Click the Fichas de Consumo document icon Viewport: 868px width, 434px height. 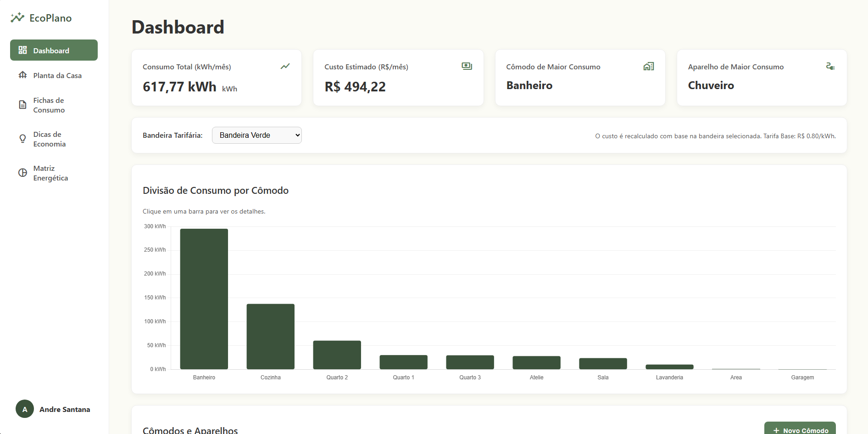(x=22, y=105)
